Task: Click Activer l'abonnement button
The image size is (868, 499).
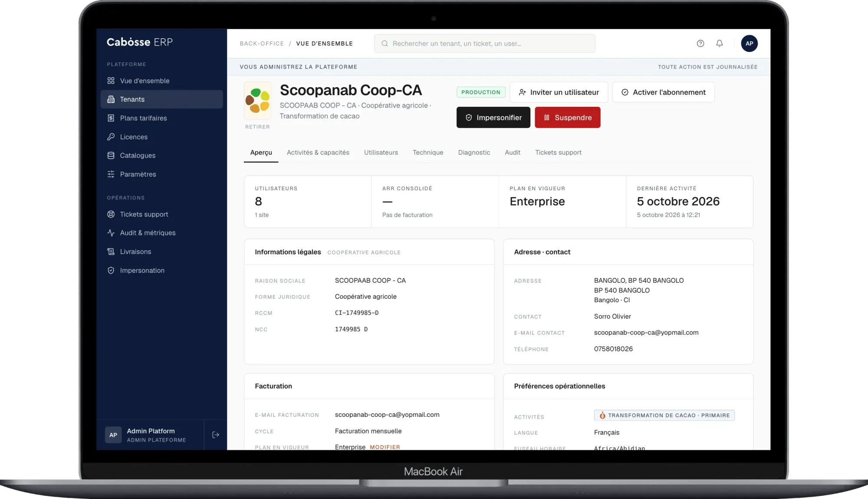Action: pos(664,92)
